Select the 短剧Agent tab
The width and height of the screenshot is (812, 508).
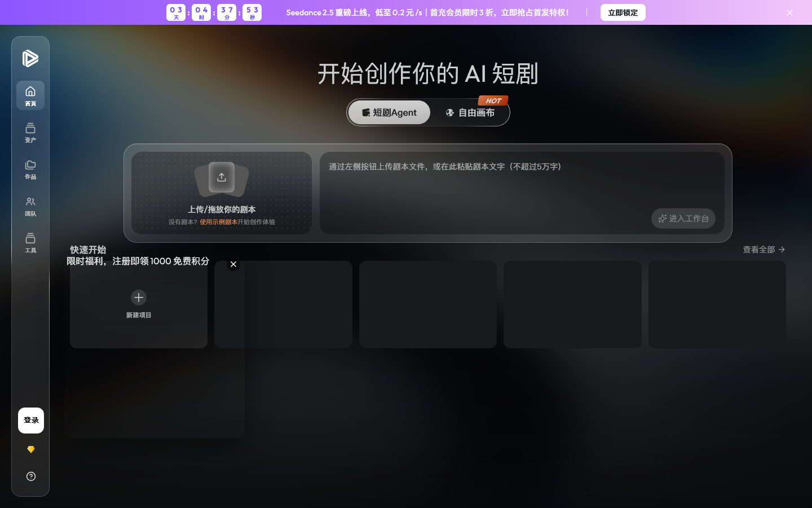click(x=389, y=112)
